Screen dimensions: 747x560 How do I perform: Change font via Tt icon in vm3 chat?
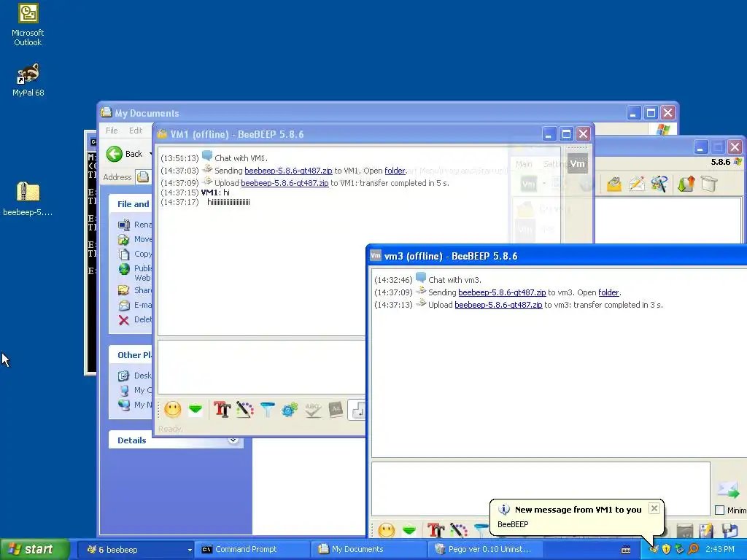tap(436, 530)
